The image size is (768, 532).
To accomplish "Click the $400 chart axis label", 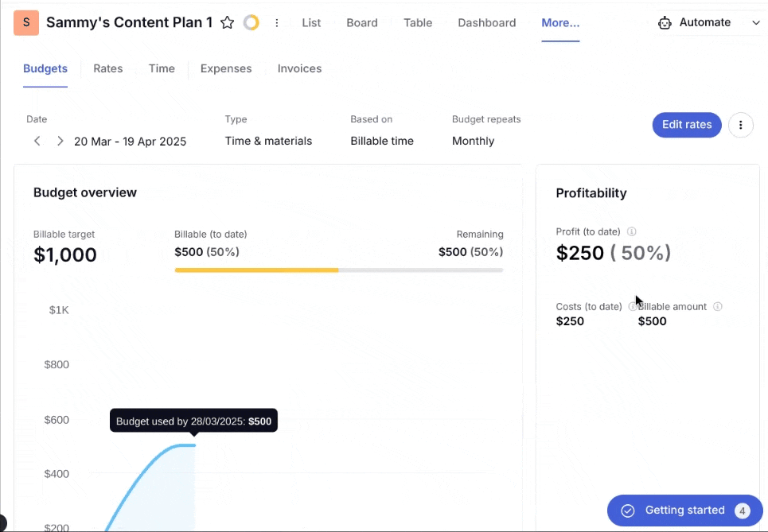I will click(57, 474).
